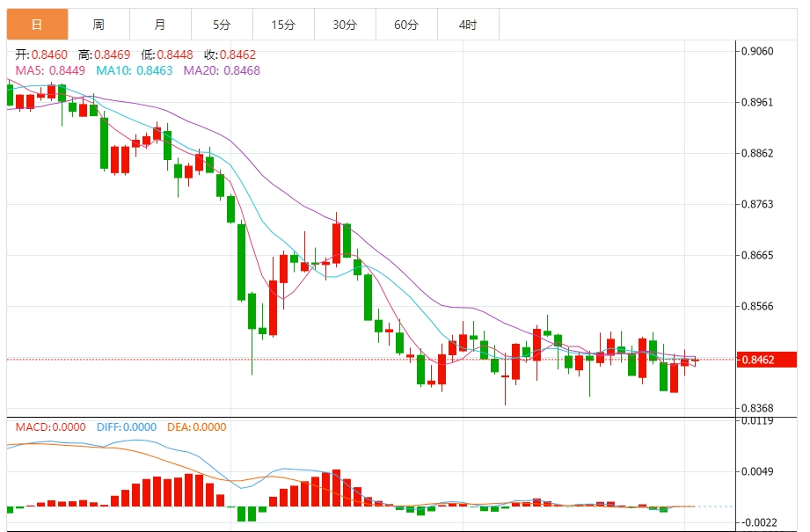Click the 0.0049 MACD axis label
Viewport: 810px width, 532px height.
pyautogui.click(x=757, y=471)
